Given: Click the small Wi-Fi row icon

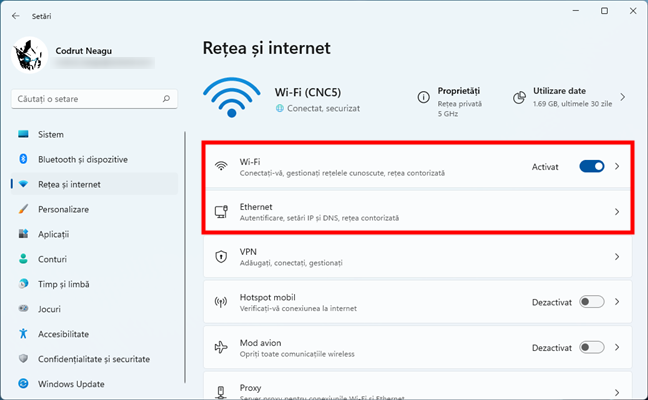Looking at the screenshot, I should pos(221,166).
